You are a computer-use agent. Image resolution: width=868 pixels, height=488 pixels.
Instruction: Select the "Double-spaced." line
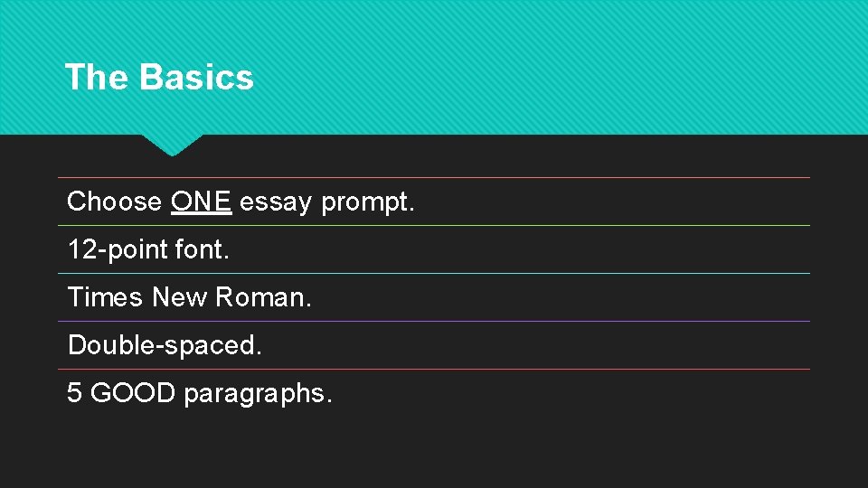165,345
